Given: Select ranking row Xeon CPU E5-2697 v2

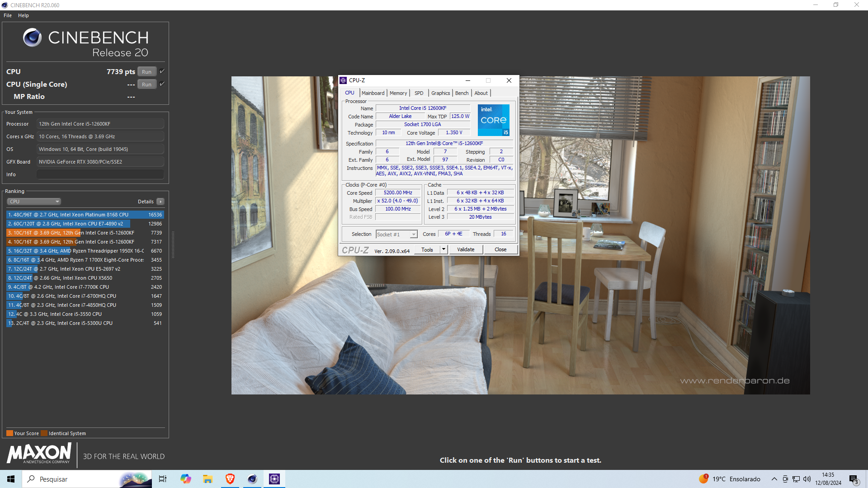Looking at the screenshot, I should pyautogui.click(x=85, y=269).
